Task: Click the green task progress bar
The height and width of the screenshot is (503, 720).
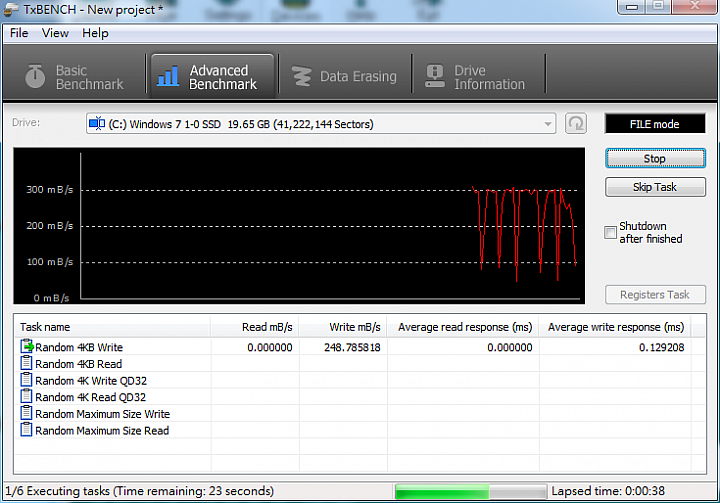Action: pos(471,491)
